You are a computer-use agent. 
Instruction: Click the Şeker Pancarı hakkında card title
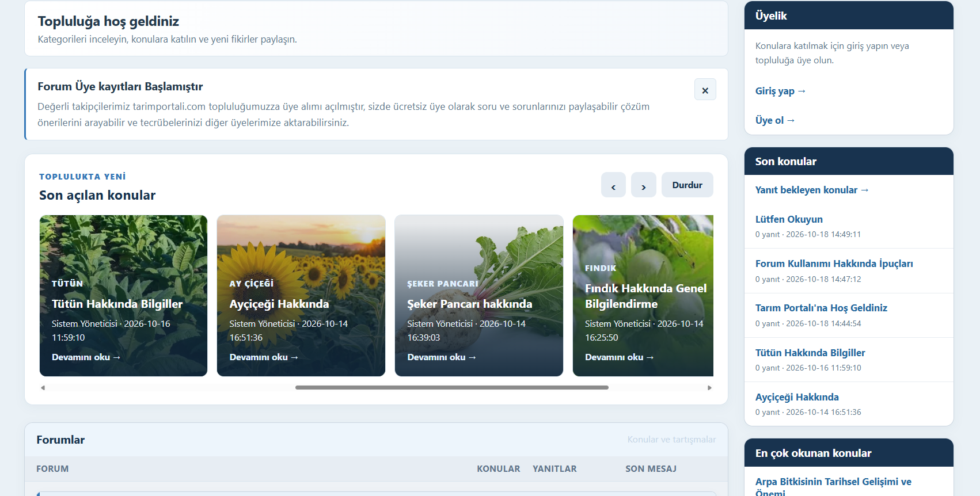[x=469, y=304]
